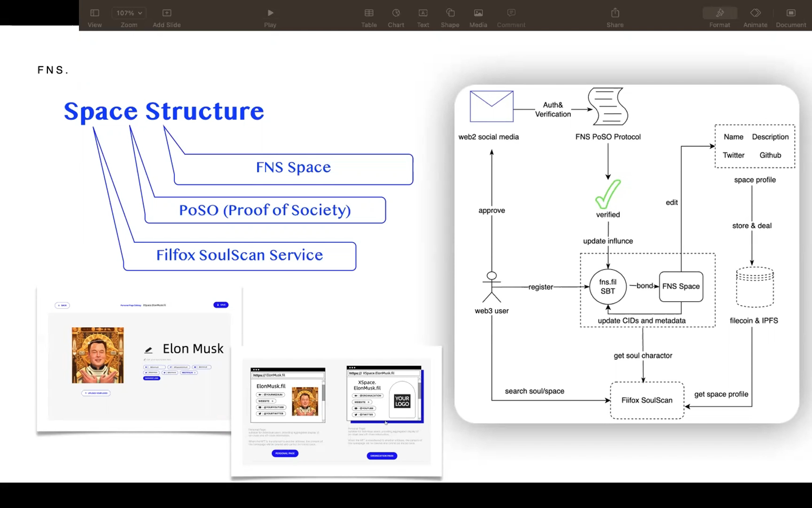Viewport: 812px width, 508px height.
Task: Open the Animate inspector
Action: [x=755, y=17]
